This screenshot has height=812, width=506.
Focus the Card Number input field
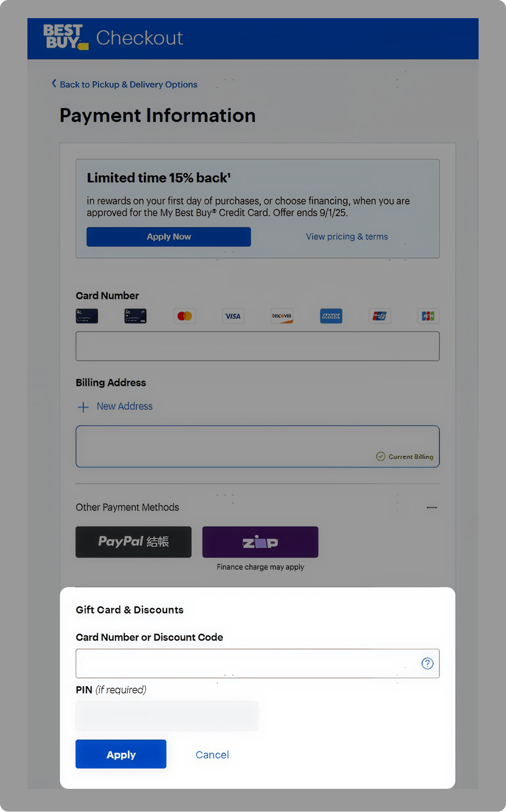point(258,346)
